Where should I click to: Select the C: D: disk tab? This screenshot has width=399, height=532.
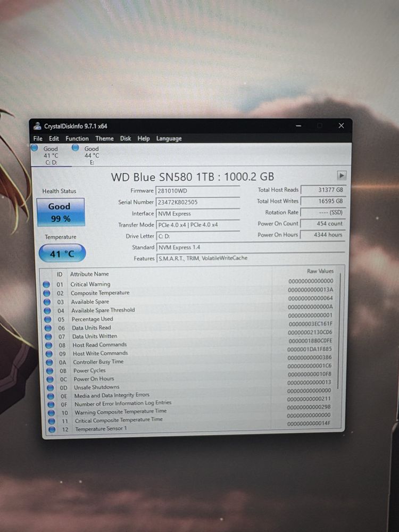click(x=51, y=155)
